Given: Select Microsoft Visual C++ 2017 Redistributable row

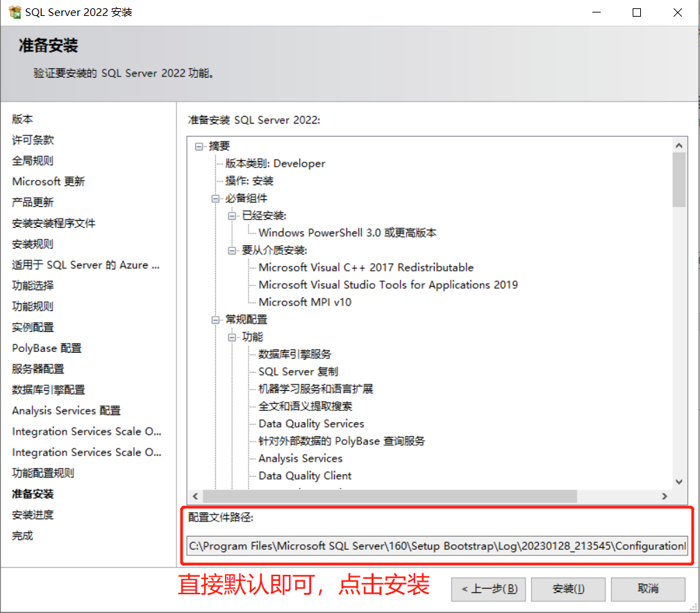Looking at the screenshot, I should (x=366, y=268).
